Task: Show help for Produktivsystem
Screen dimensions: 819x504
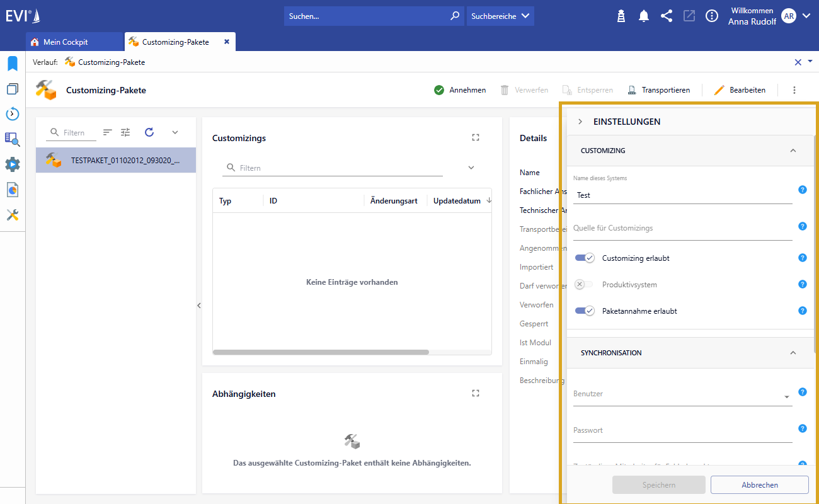Action: tap(803, 284)
